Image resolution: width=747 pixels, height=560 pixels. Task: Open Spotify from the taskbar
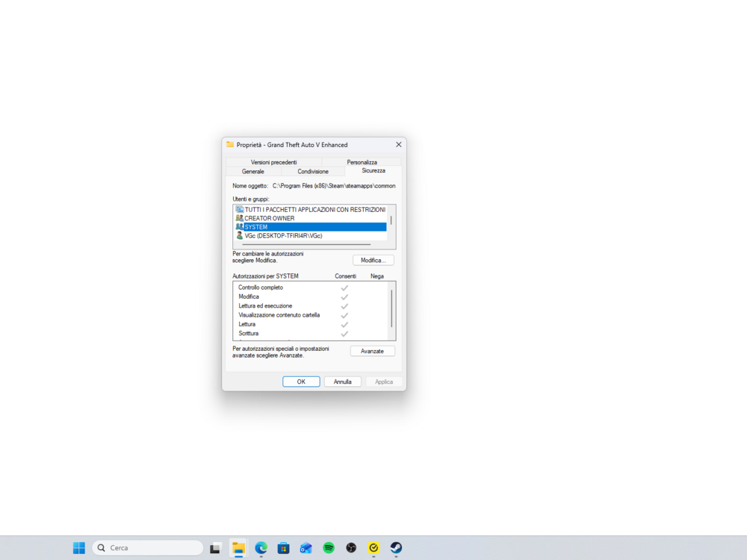tap(329, 547)
